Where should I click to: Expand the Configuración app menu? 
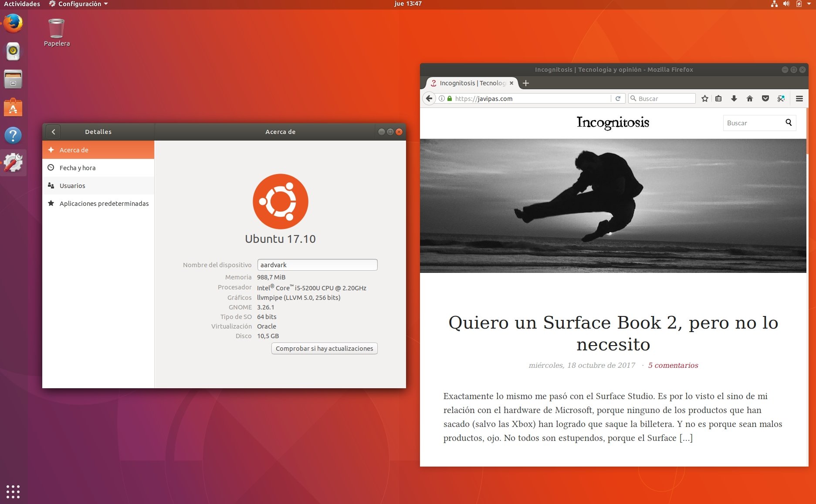[x=78, y=4]
